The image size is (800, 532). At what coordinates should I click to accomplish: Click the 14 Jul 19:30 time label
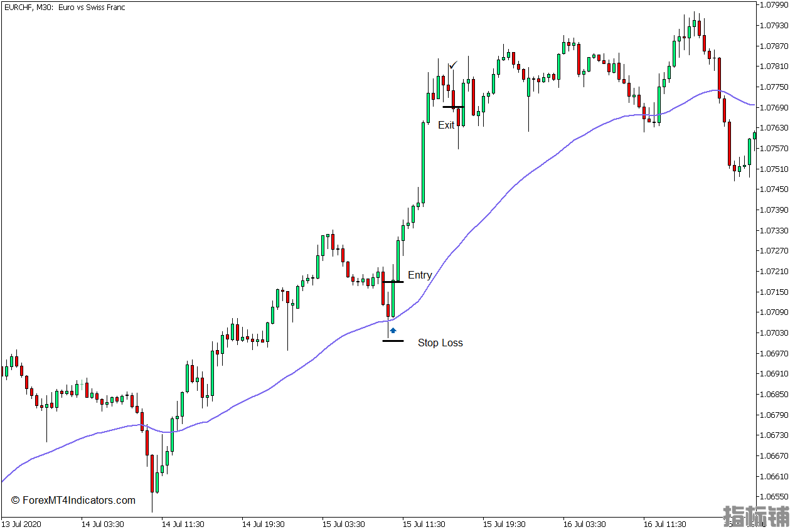tap(264, 524)
